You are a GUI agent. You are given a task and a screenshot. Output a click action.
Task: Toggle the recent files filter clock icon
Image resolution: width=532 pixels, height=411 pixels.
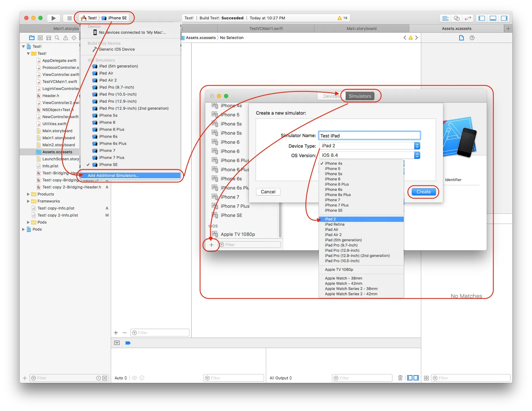(x=98, y=378)
